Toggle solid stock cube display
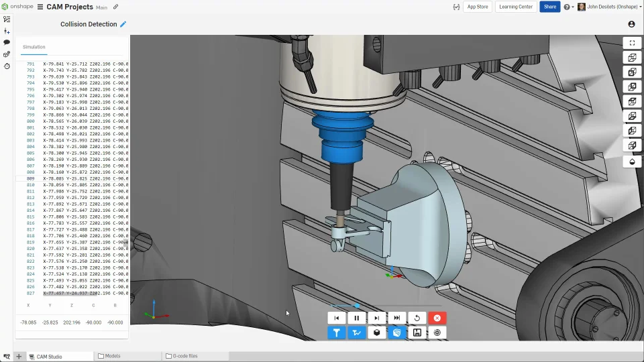 [376, 333]
